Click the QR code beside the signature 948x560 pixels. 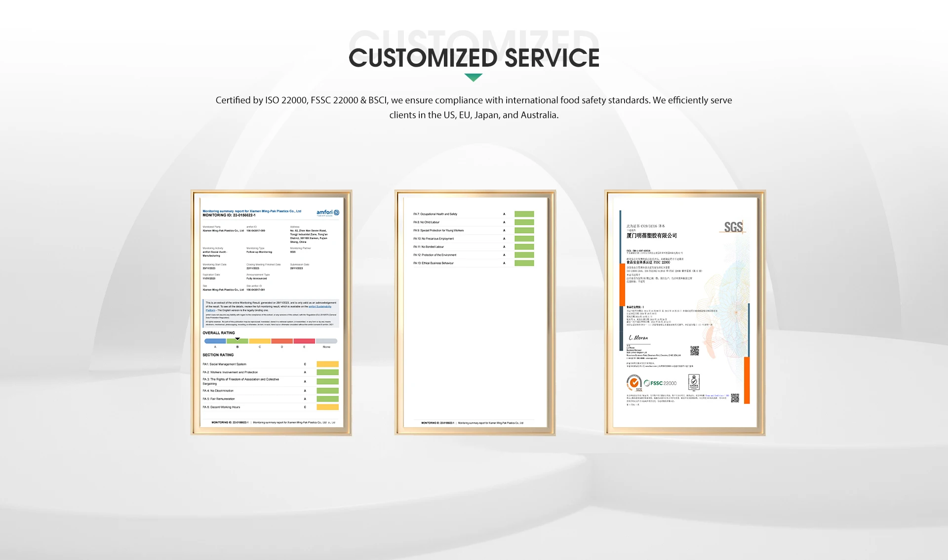[694, 351]
